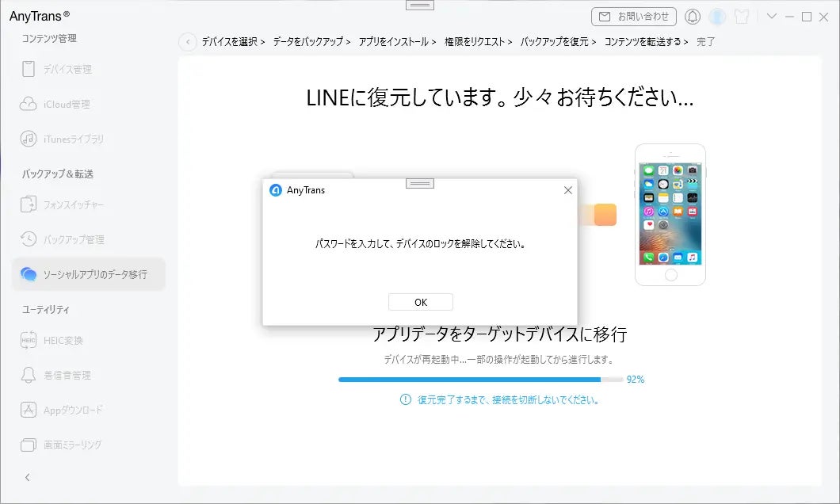
Task: Select フォンスイッチャー phone switcher icon
Action: click(29, 204)
